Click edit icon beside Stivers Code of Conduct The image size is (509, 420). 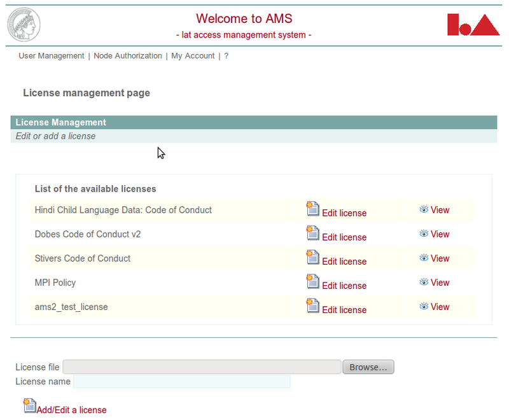pos(312,257)
